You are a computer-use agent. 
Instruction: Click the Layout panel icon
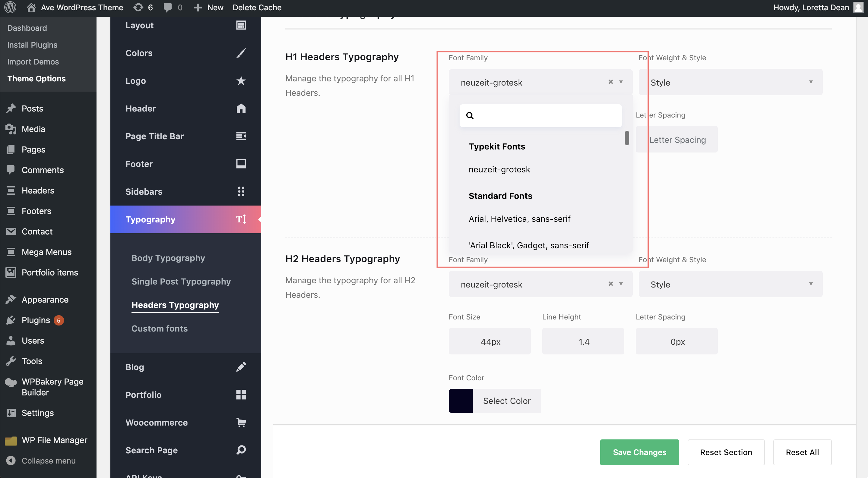(x=241, y=25)
